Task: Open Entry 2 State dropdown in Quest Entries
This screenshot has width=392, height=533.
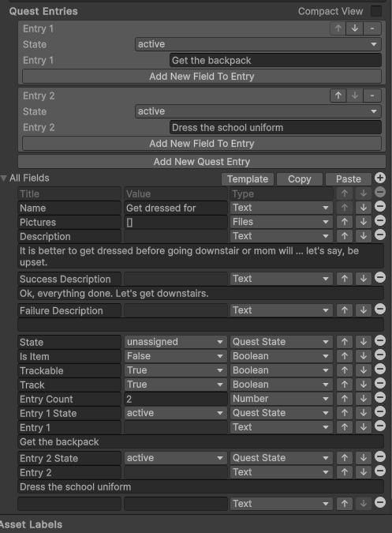Action: tap(258, 111)
